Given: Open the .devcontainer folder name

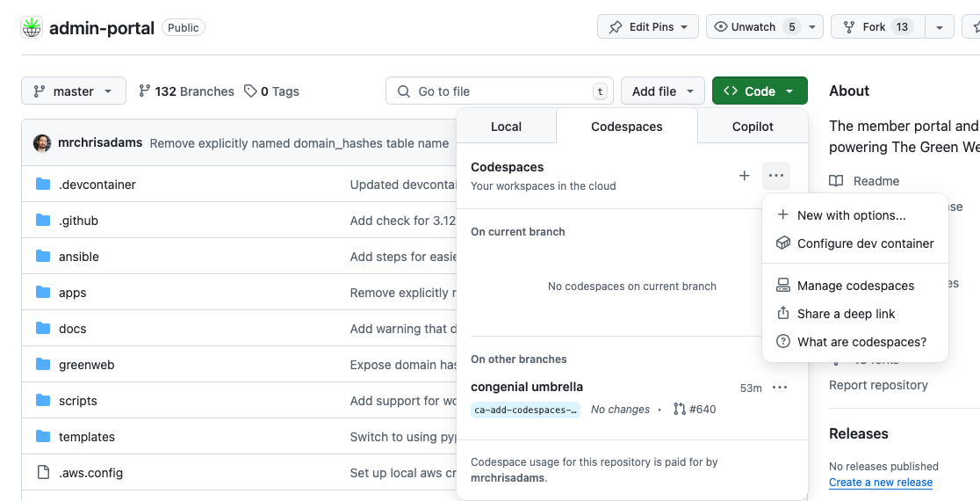Looking at the screenshot, I should pos(97,185).
